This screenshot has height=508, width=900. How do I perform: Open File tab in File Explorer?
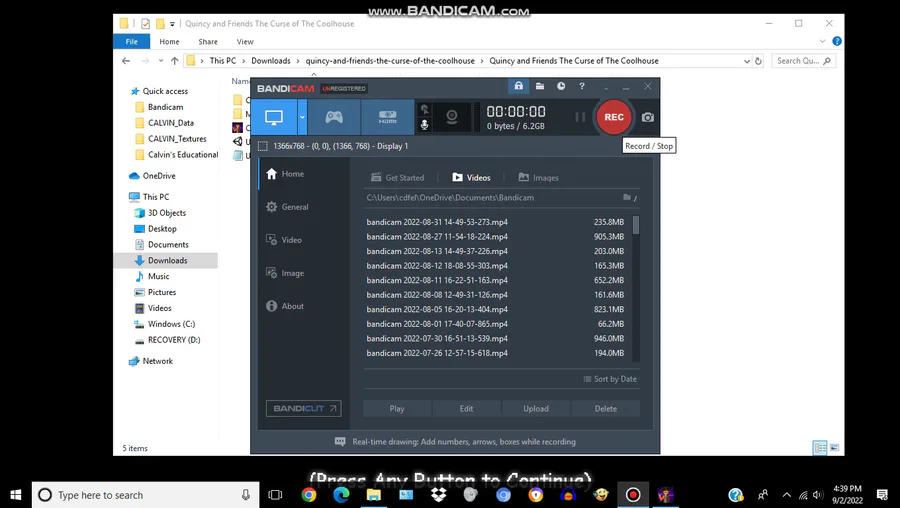[x=131, y=41]
